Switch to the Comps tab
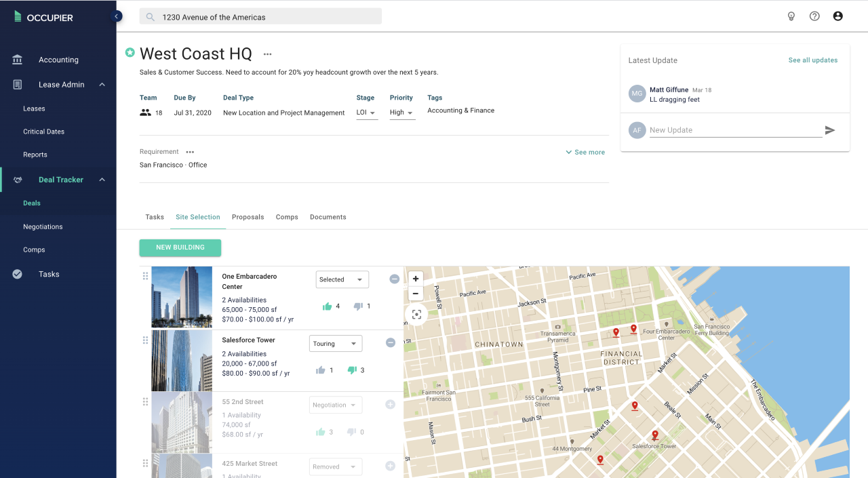 tap(287, 217)
